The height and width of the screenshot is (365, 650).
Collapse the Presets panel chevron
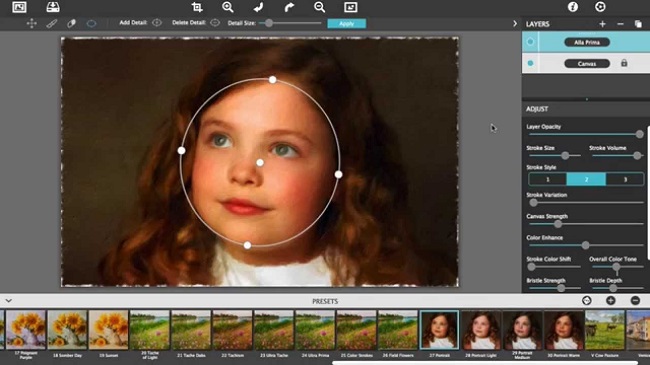(x=9, y=300)
